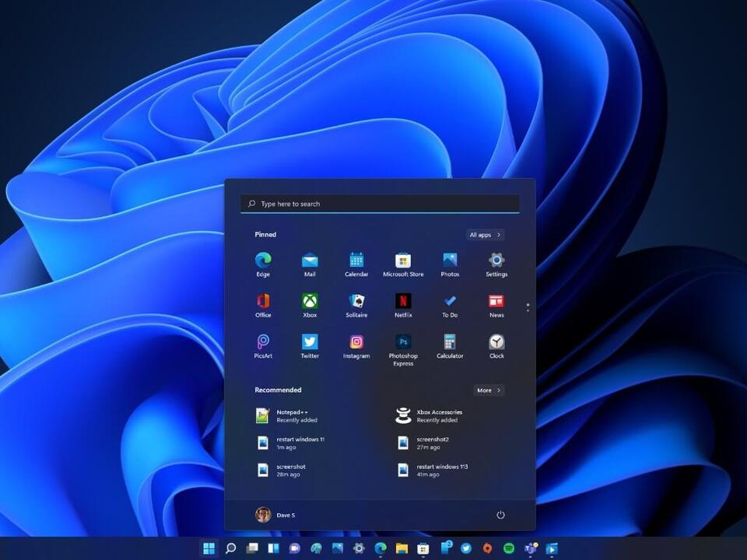Screen dimensions: 747x560
Task: Open Settings from the pinned apps
Action: [496, 264]
